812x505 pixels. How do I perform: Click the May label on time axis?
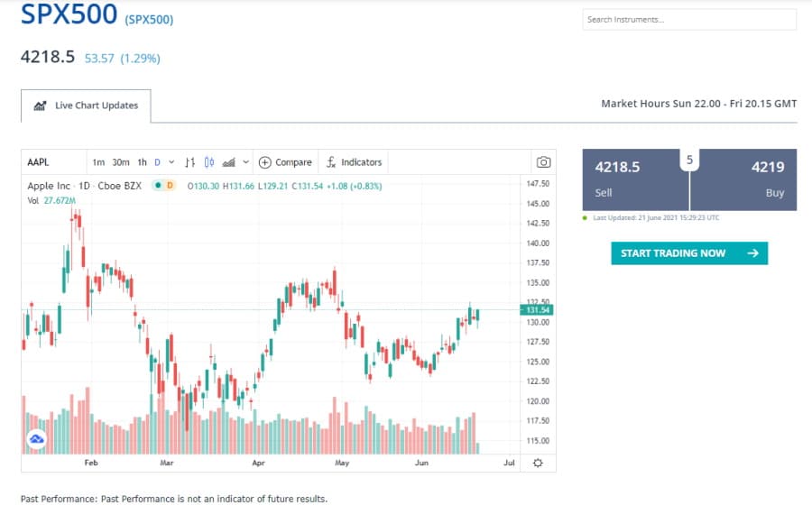tap(342, 463)
